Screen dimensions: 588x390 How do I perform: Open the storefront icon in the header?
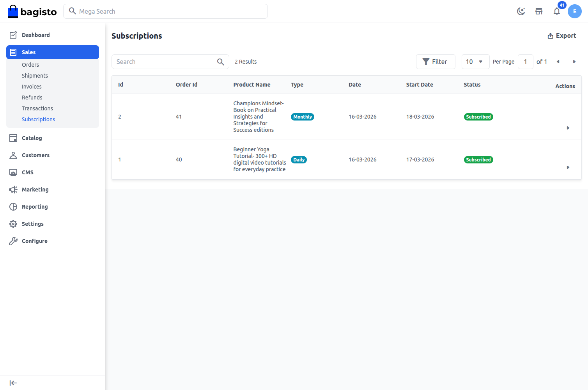tap(539, 11)
